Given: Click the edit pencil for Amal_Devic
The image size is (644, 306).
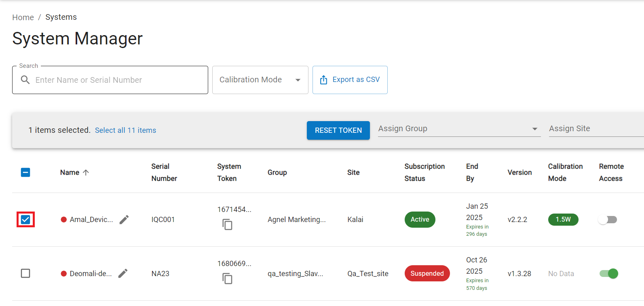Looking at the screenshot, I should (x=124, y=220).
